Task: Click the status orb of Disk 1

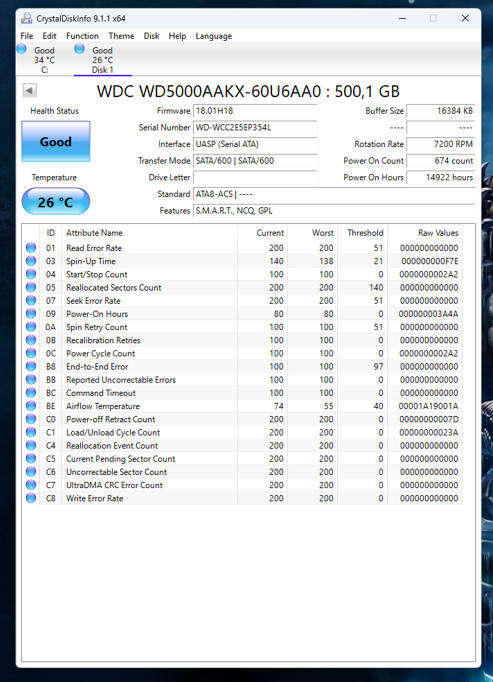Action: pos(79,49)
